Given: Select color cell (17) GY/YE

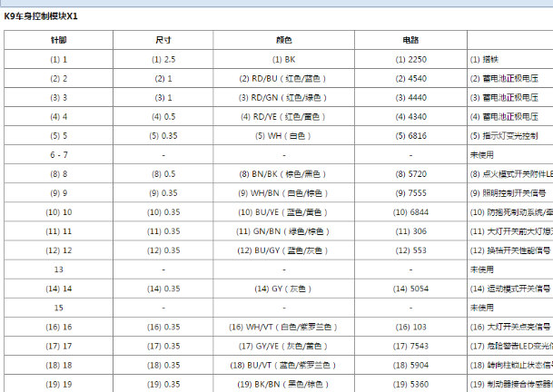Looking at the screenshot, I should (283, 346).
